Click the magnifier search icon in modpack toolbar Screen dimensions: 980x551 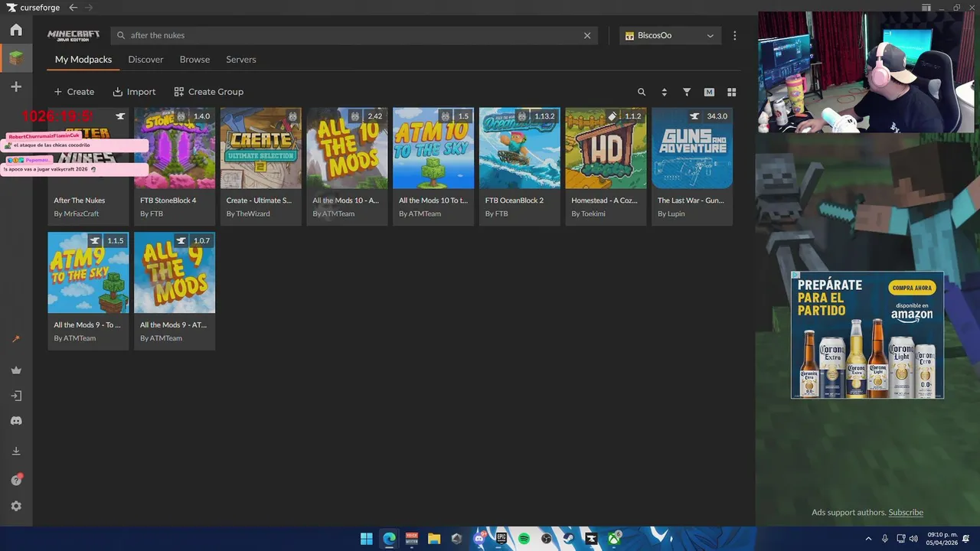point(642,92)
